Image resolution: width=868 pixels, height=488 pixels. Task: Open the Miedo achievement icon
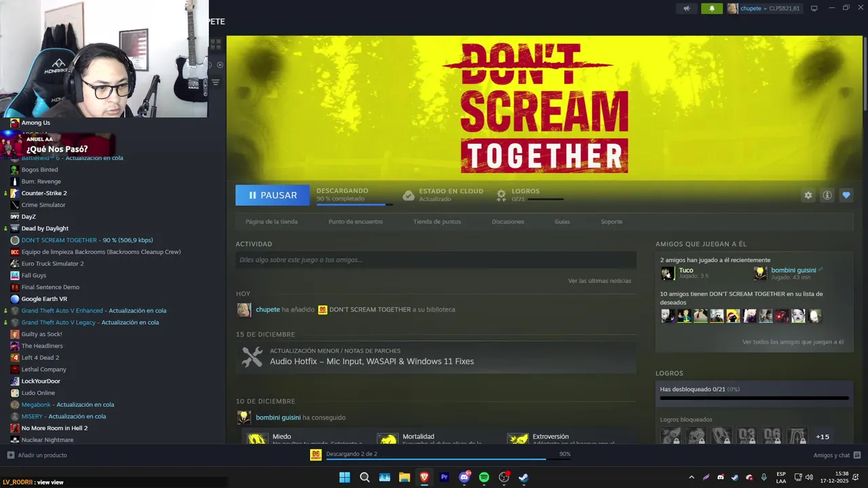click(257, 439)
